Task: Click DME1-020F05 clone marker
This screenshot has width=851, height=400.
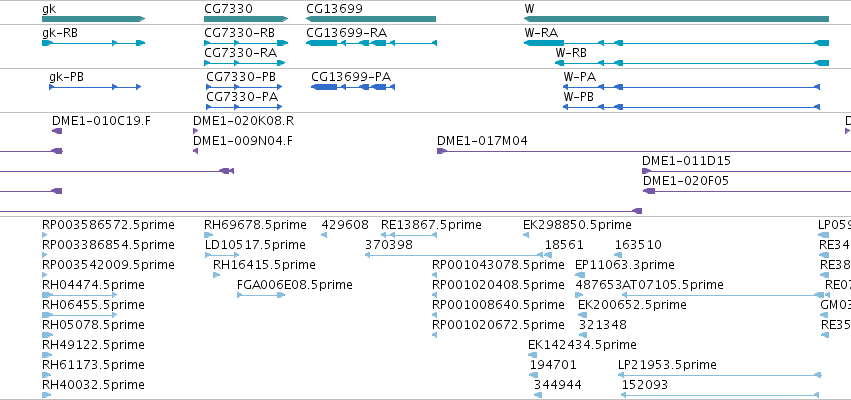Action: coord(649,191)
